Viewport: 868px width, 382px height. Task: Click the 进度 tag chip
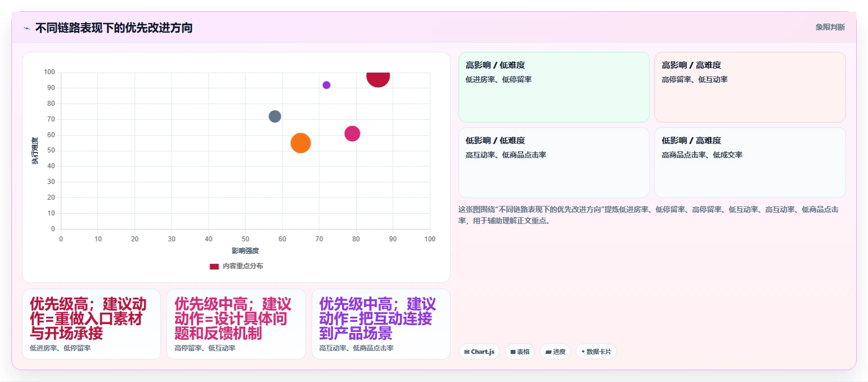tap(555, 352)
